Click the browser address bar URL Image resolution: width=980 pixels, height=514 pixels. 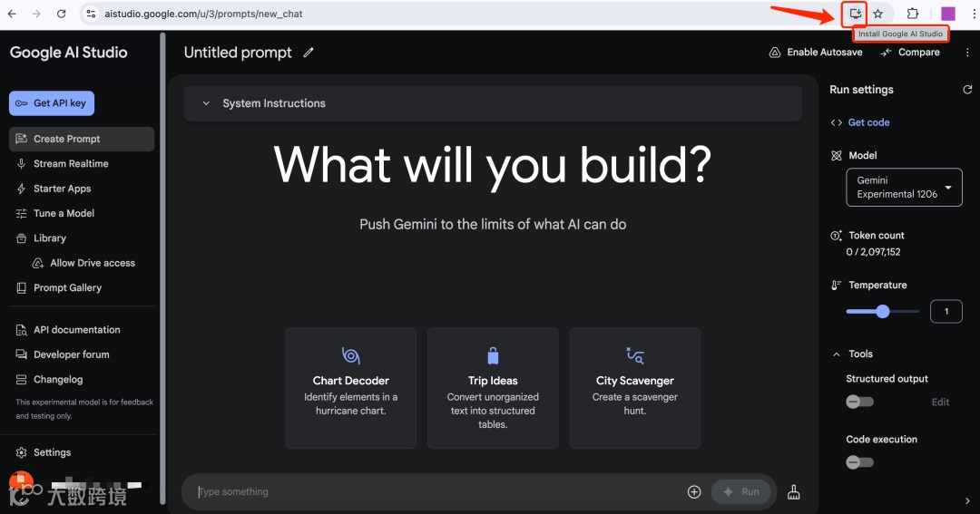[x=203, y=14]
